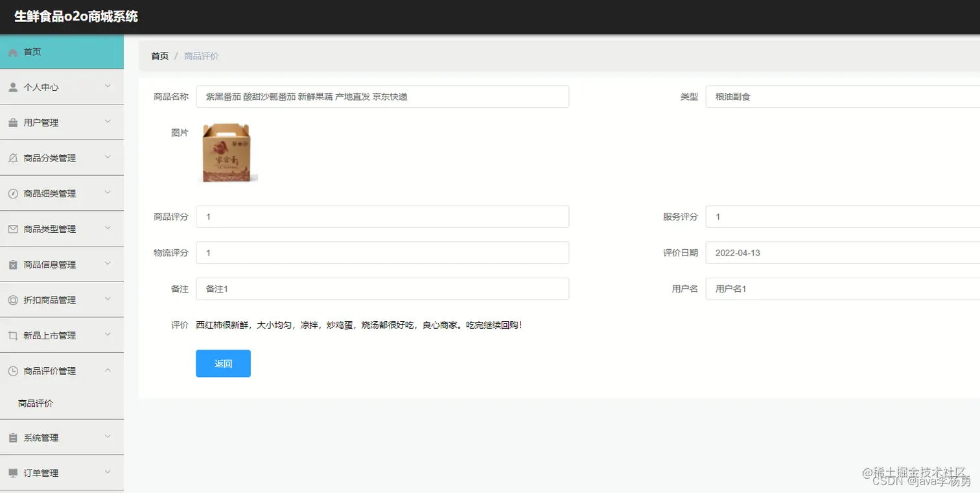
Task: Click the 评价日期 field showing 2022-04-13
Action: (x=843, y=253)
